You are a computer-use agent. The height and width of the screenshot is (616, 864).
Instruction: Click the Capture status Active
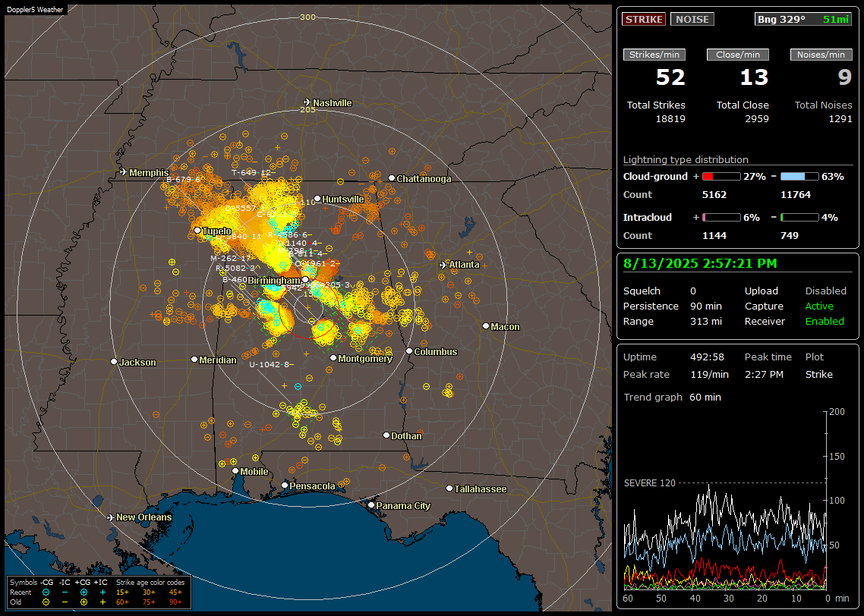819,306
